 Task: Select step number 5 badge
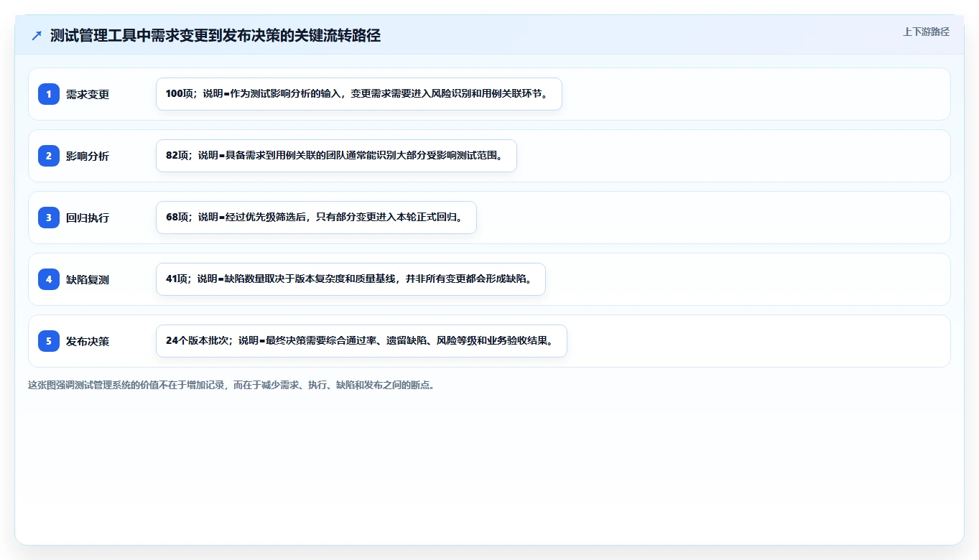click(49, 341)
